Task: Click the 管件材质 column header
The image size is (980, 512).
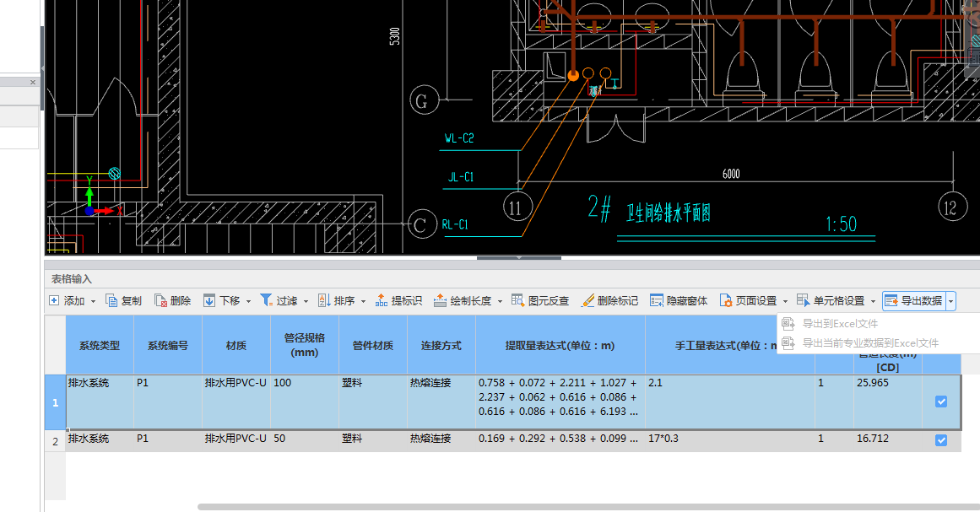Action: [x=372, y=345]
